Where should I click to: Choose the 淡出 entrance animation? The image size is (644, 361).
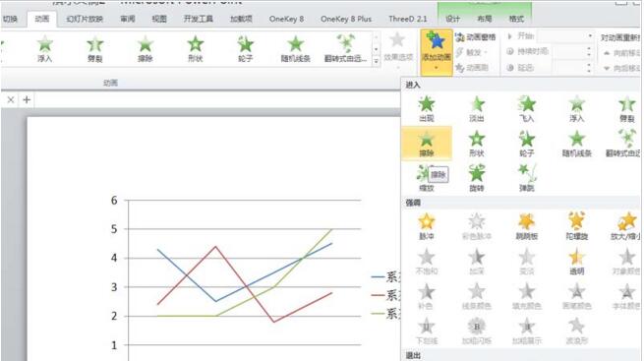[477, 109]
